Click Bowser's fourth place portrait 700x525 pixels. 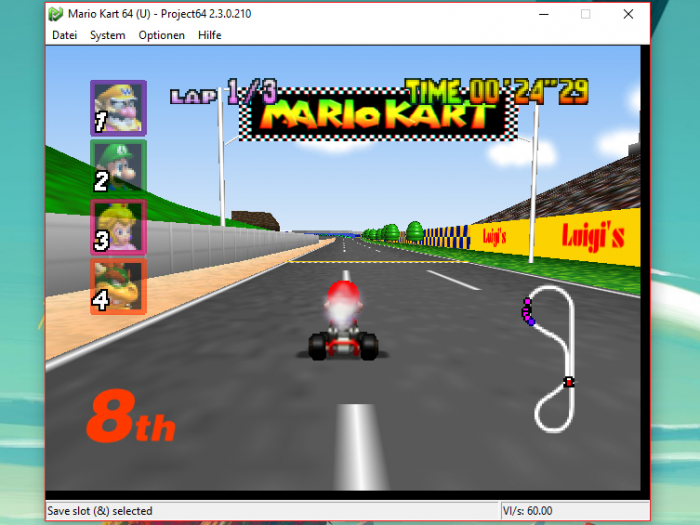pyautogui.click(x=118, y=287)
